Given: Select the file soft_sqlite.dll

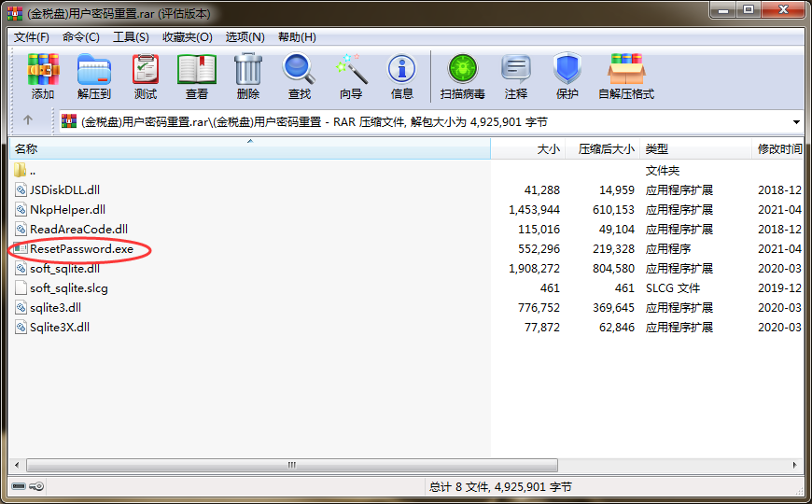Looking at the screenshot, I should pos(64,269).
